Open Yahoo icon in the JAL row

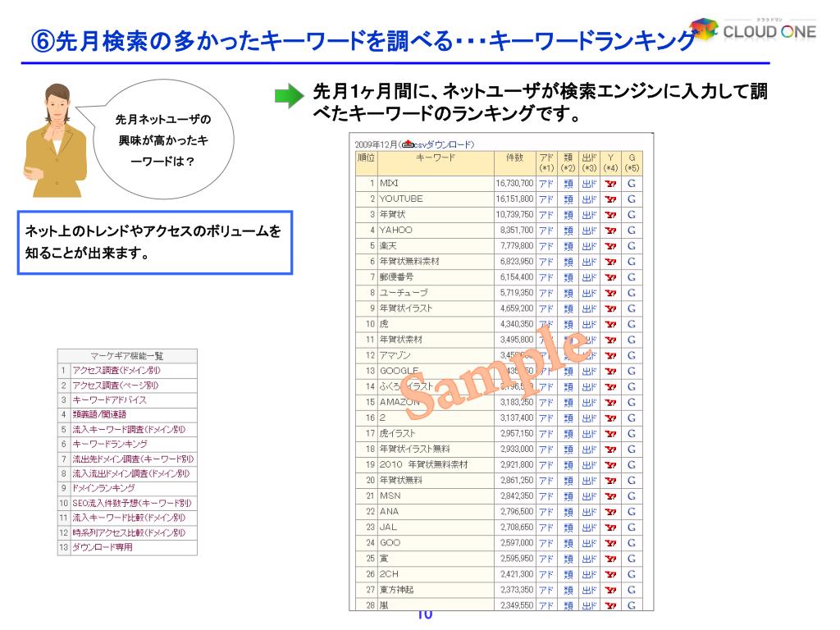(610, 527)
